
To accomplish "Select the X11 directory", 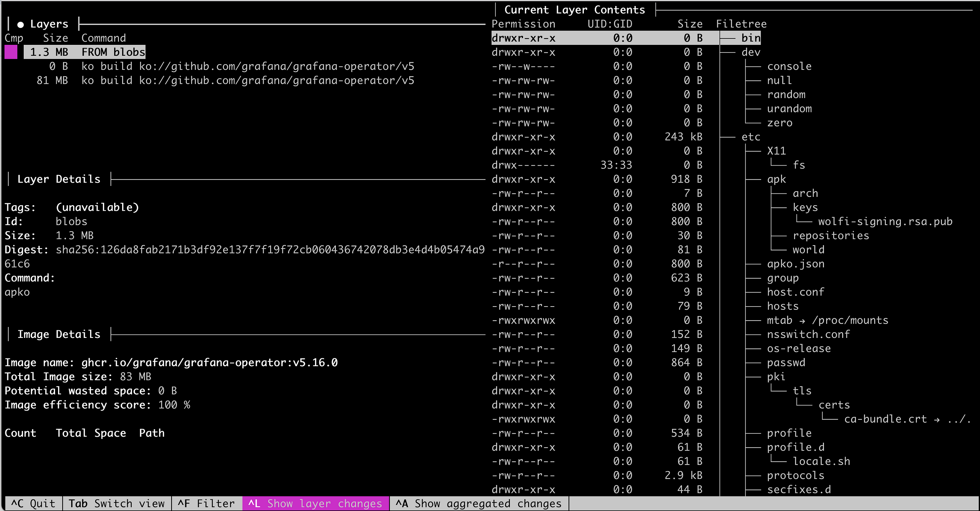I will pos(776,151).
